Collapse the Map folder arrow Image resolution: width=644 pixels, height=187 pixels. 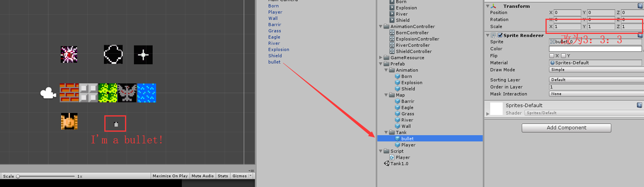tap(386, 95)
